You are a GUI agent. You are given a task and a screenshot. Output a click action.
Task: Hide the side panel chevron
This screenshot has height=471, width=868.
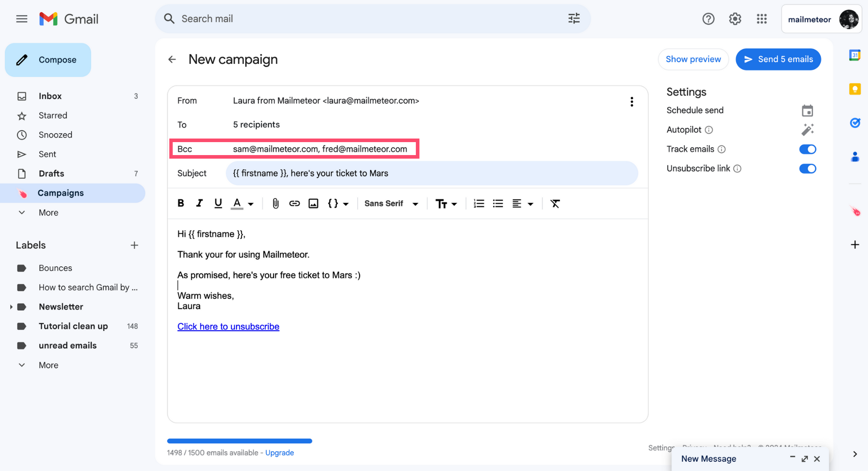[855, 454]
